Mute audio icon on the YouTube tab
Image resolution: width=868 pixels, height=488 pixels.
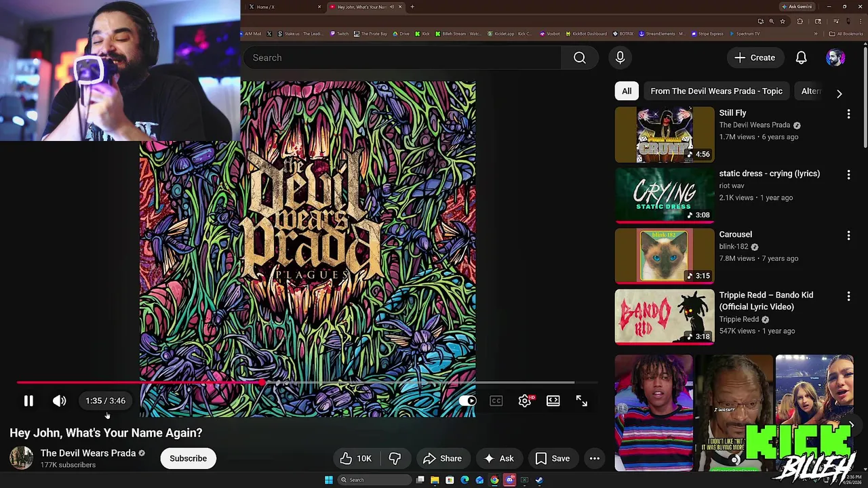(x=392, y=7)
